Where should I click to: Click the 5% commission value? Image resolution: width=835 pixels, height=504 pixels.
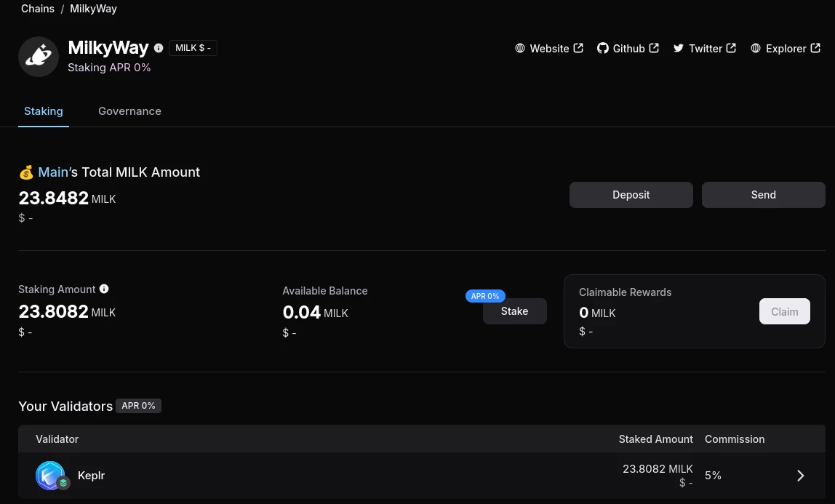713,475
